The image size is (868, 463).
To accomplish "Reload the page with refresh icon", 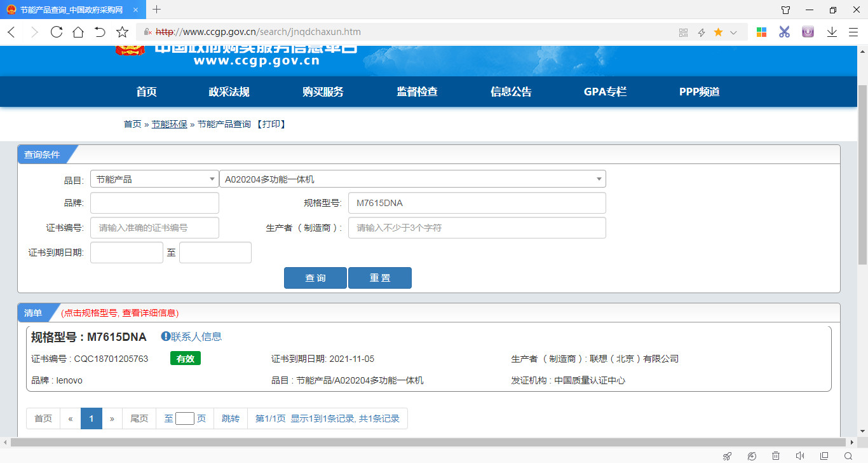I will click(57, 32).
